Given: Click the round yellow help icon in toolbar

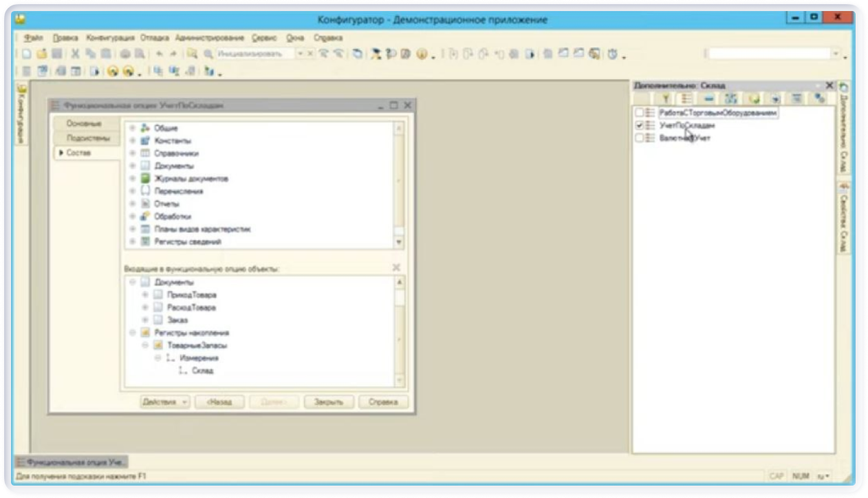Looking at the screenshot, I should (x=421, y=54).
